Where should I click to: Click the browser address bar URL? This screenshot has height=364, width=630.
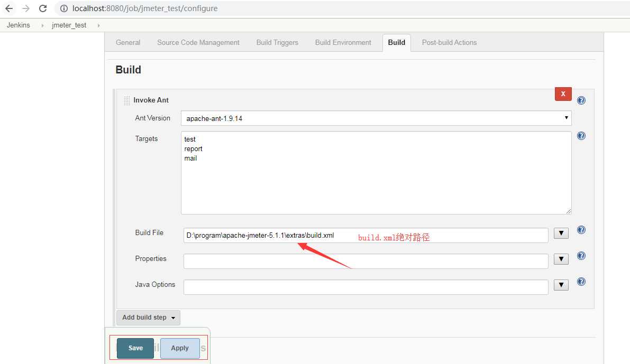(x=144, y=8)
